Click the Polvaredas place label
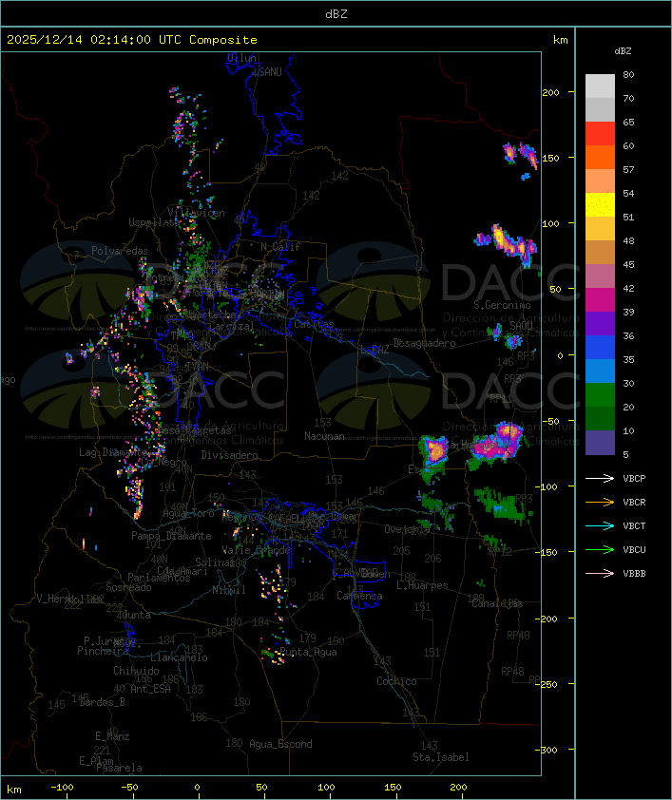 click(x=120, y=251)
